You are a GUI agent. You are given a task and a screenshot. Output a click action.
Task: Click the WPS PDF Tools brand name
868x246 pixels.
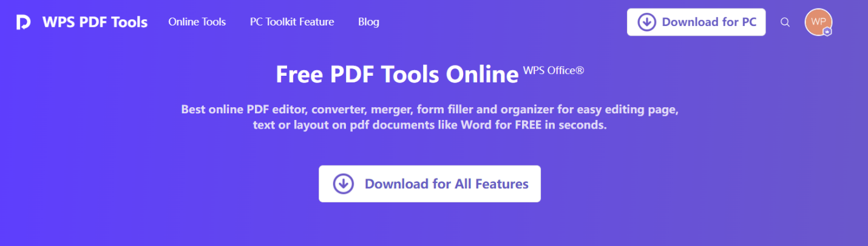[x=95, y=22]
